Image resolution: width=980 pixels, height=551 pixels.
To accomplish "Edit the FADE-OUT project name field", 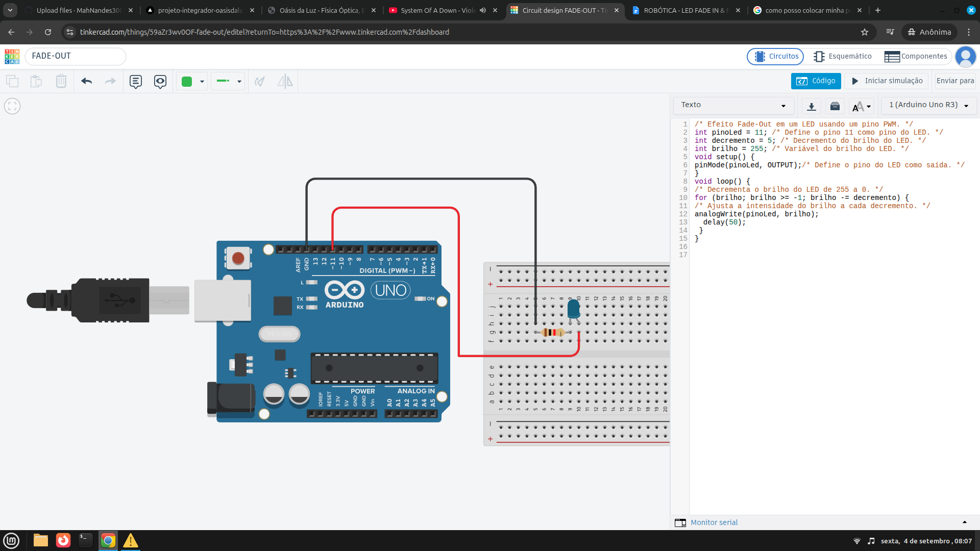I will tap(76, 56).
